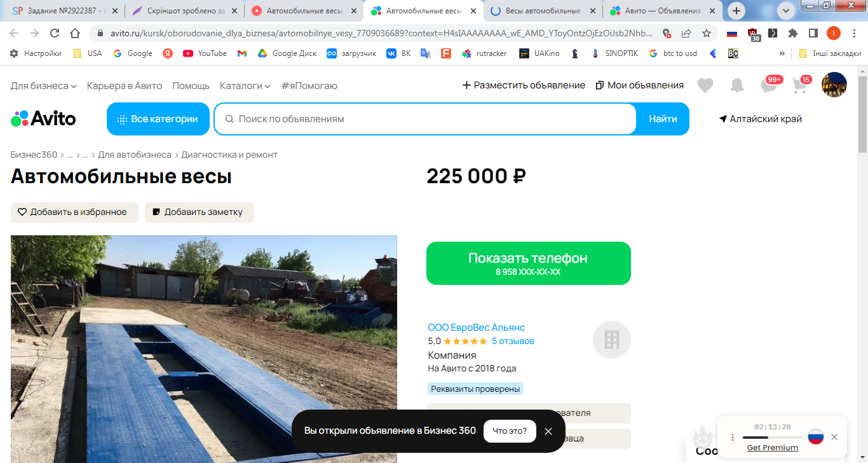Image resolution: width=868 pixels, height=463 pixels.
Task: Reload the page with the refresh icon
Action: 55,33
